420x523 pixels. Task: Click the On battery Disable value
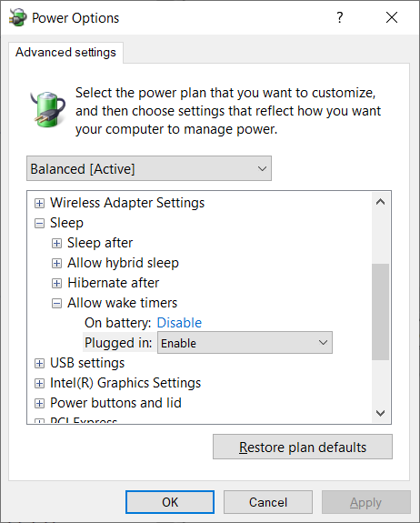pyautogui.click(x=179, y=323)
